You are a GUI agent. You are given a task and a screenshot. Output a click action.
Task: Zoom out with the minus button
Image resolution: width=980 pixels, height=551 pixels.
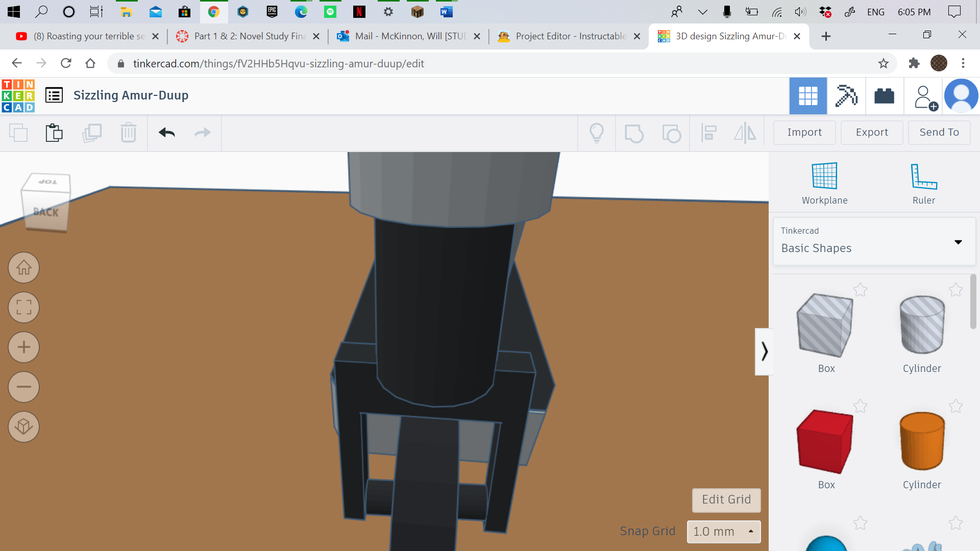24,387
